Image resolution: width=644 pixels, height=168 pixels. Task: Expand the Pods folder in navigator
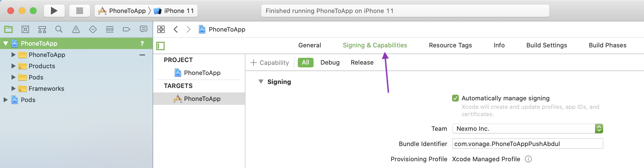[13, 77]
